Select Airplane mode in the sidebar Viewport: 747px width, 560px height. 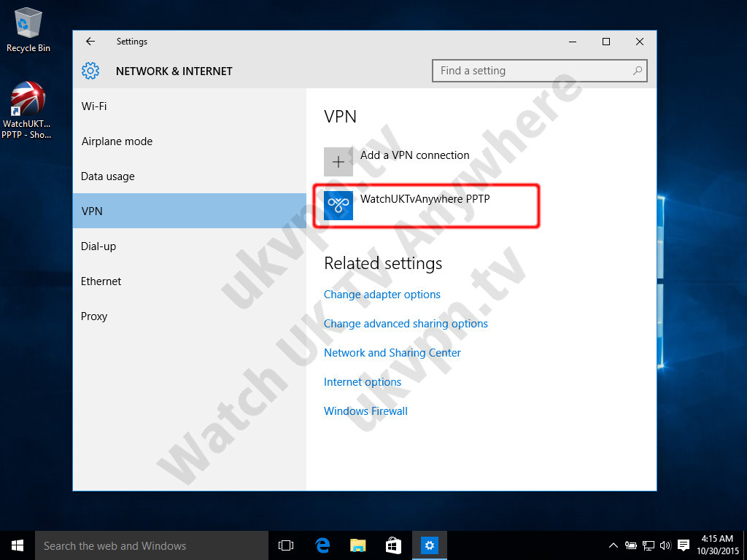point(190,141)
